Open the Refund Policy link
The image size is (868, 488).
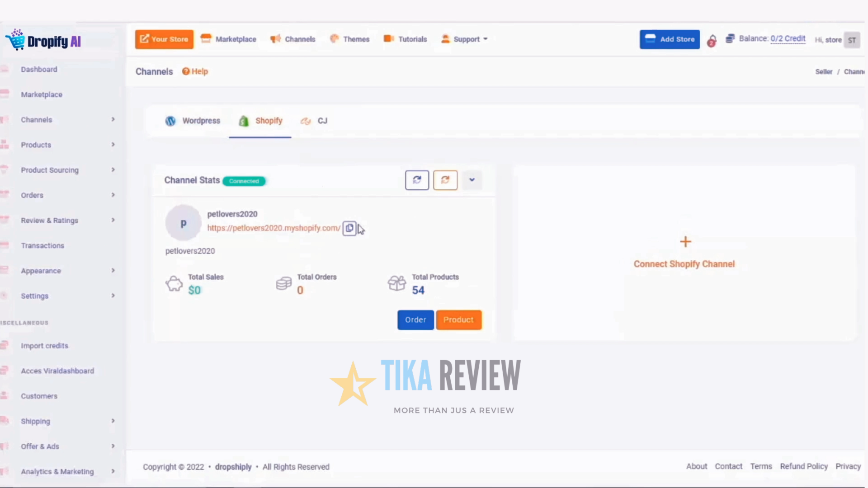(804, 466)
